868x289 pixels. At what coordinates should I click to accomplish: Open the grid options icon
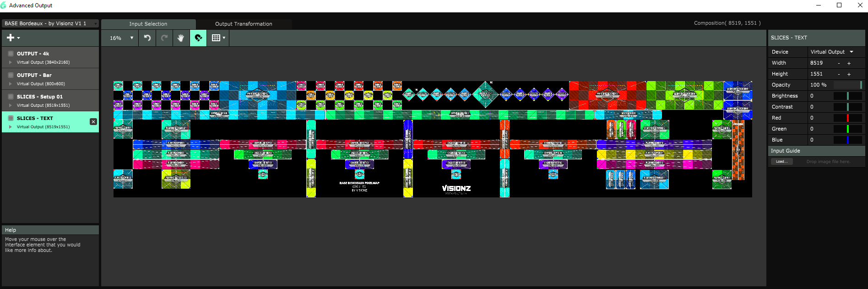218,38
